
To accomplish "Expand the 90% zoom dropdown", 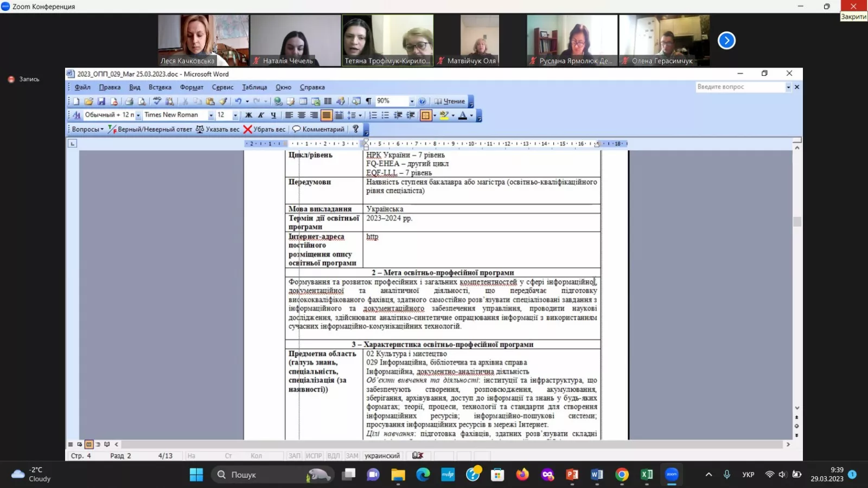I will [412, 101].
